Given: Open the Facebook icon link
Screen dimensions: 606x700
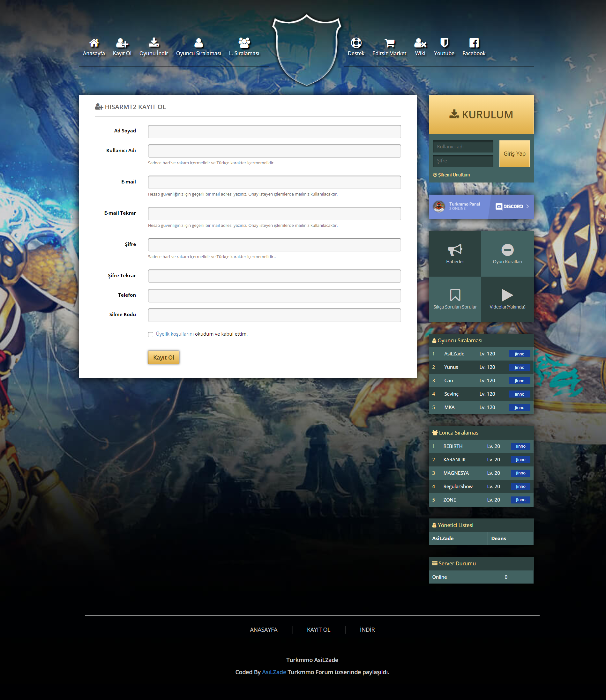Looking at the screenshot, I should tap(474, 43).
